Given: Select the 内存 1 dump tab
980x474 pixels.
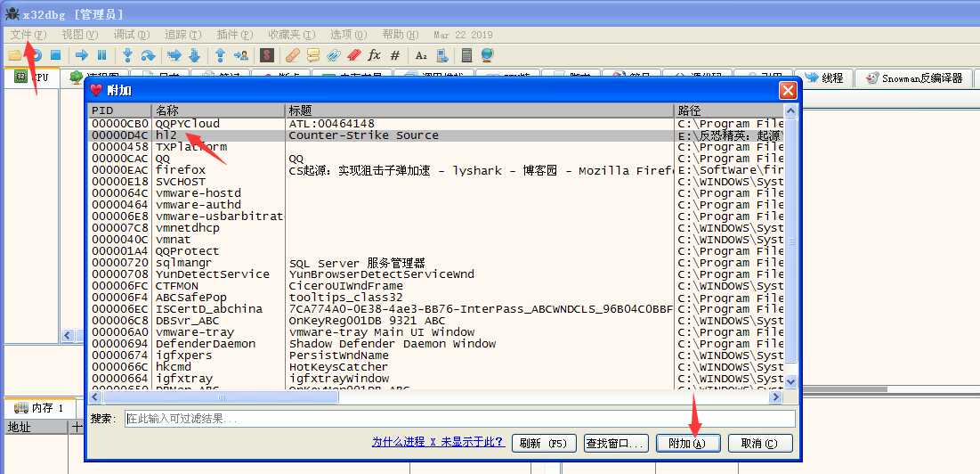Looking at the screenshot, I should click(40, 408).
